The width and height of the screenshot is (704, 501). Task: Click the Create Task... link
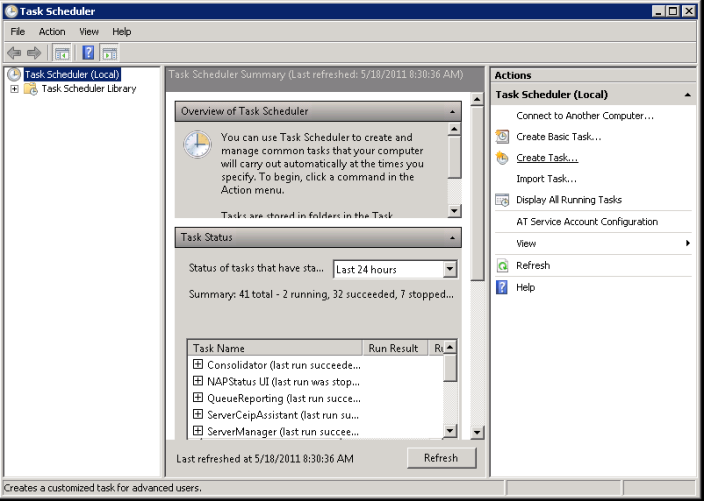[547, 158]
